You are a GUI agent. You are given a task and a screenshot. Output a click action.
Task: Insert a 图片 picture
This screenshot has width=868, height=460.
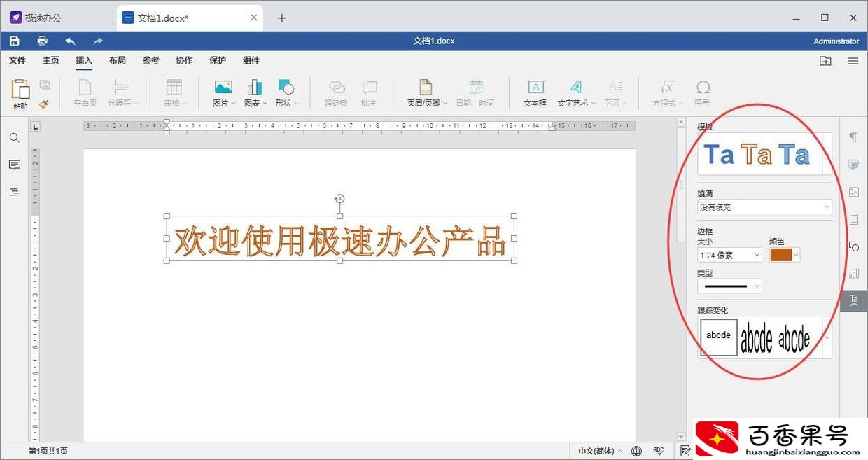[x=223, y=93]
